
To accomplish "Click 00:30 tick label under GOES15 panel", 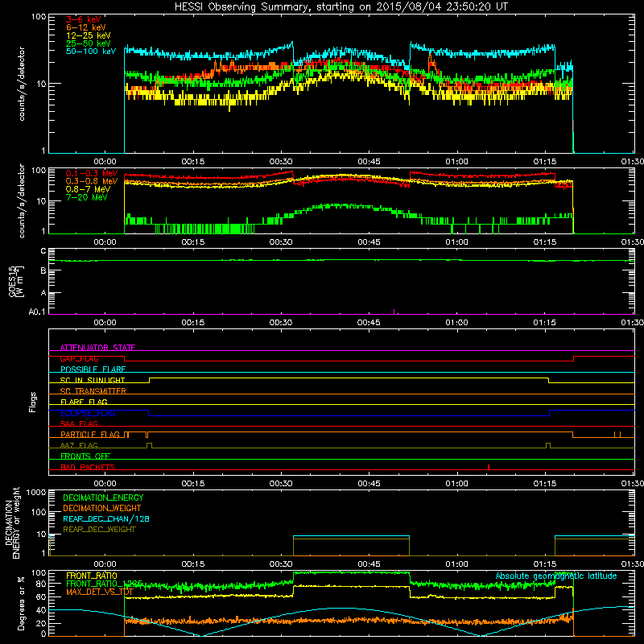I will point(281,323).
